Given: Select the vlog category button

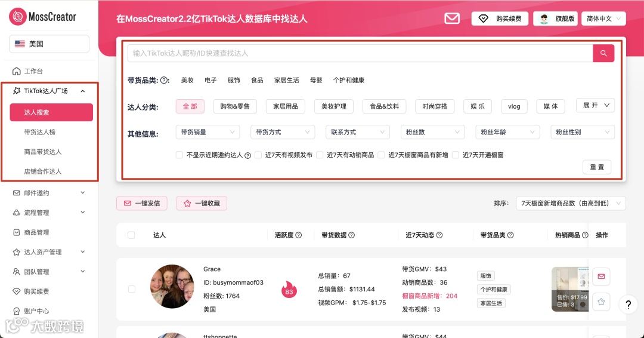Looking at the screenshot, I should (514, 106).
